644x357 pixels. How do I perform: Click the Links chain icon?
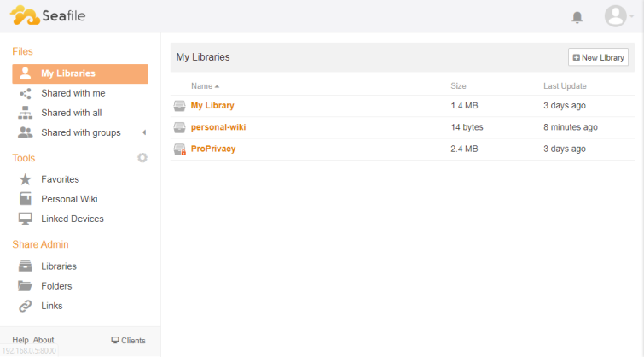click(25, 306)
